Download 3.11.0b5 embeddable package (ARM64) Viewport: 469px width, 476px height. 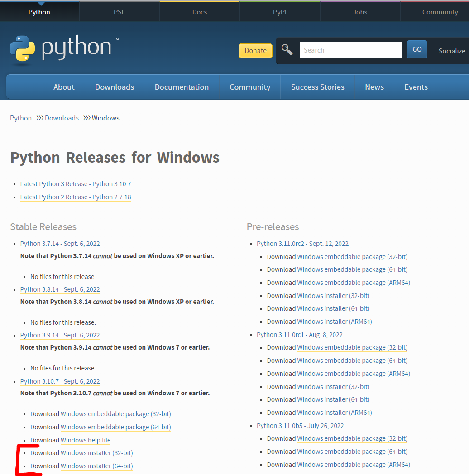[354, 465]
